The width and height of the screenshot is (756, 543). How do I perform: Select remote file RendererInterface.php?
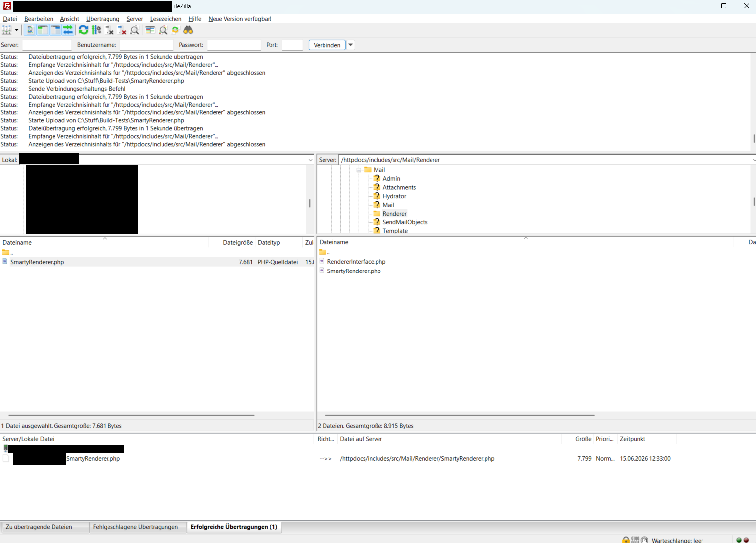coord(356,261)
